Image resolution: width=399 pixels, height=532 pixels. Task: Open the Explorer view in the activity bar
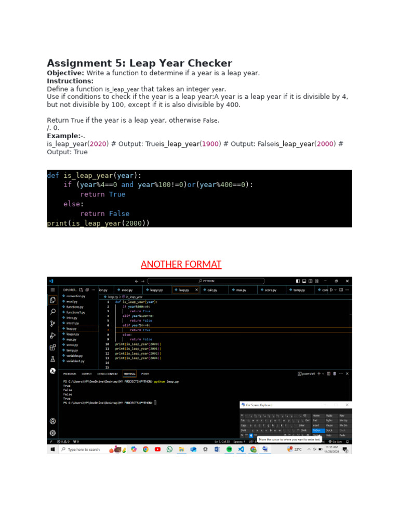click(x=52, y=300)
